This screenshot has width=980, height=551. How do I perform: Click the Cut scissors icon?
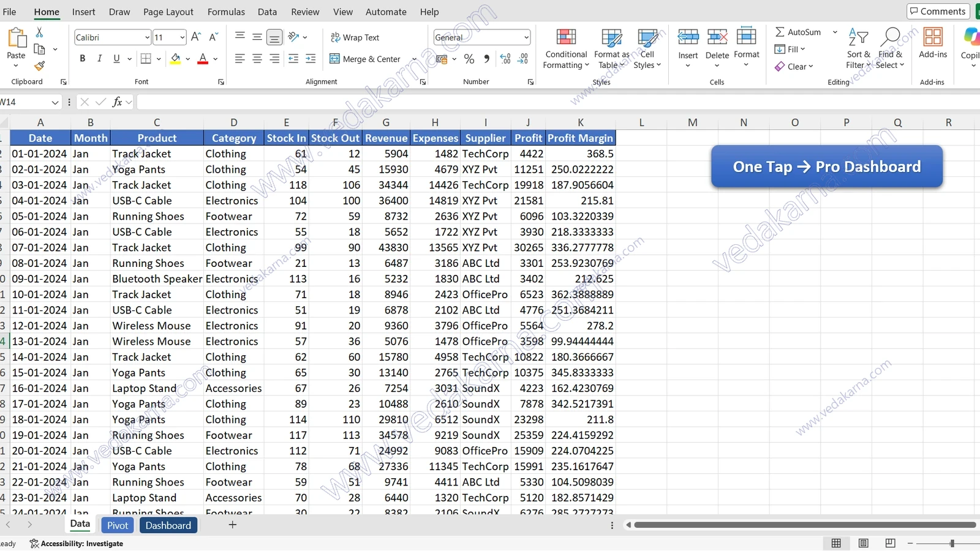[x=39, y=32]
